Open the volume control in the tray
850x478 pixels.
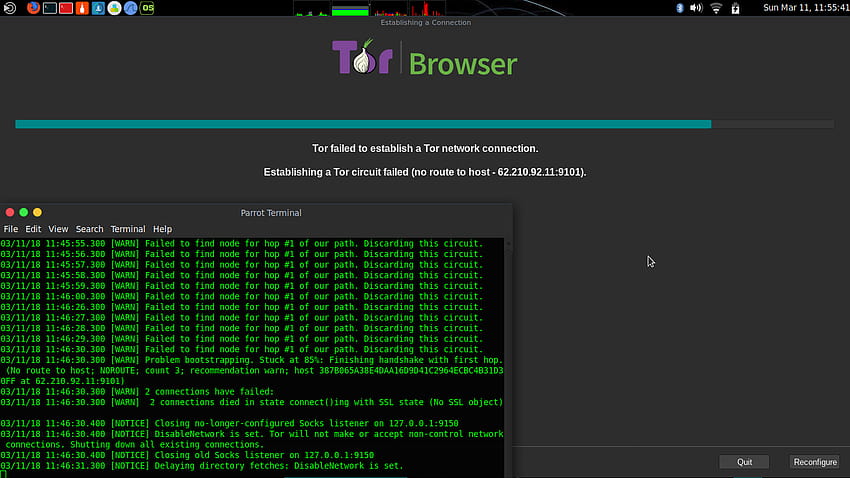pos(697,8)
